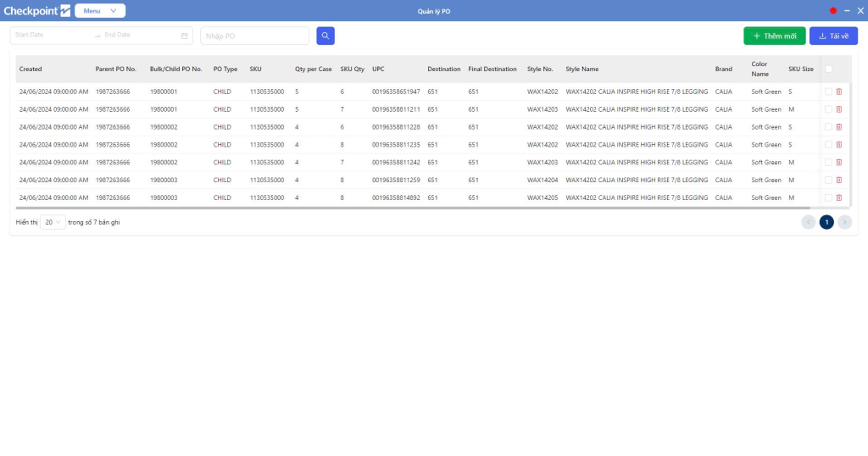868x456 pixels.
Task: Open the Menu dropdown
Action: click(100, 11)
